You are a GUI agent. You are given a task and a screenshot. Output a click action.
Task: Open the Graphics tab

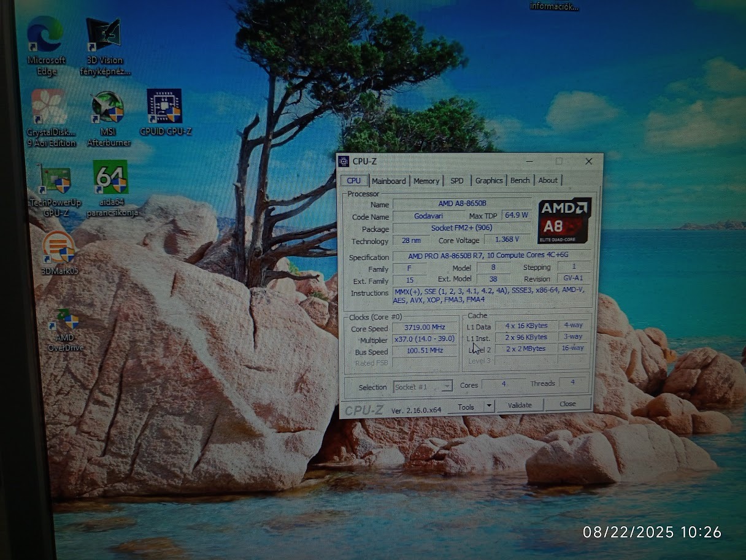click(x=489, y=180)
